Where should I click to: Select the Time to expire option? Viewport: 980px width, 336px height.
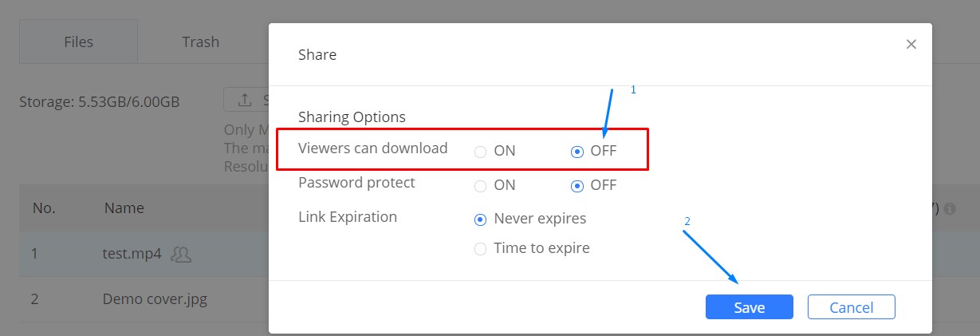[x=481, y=249]
